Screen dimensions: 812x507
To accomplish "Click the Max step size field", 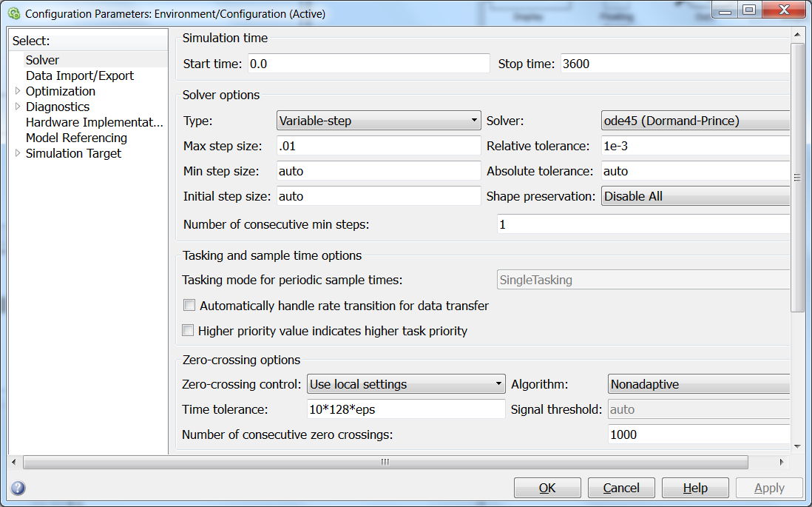I will 379,146.
